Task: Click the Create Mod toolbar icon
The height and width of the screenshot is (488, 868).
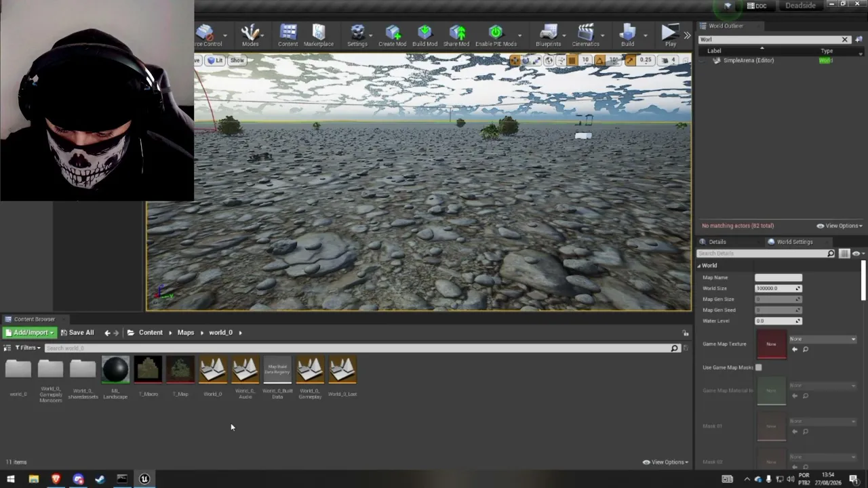Action: pyautogui.click(x=392, y=35)
